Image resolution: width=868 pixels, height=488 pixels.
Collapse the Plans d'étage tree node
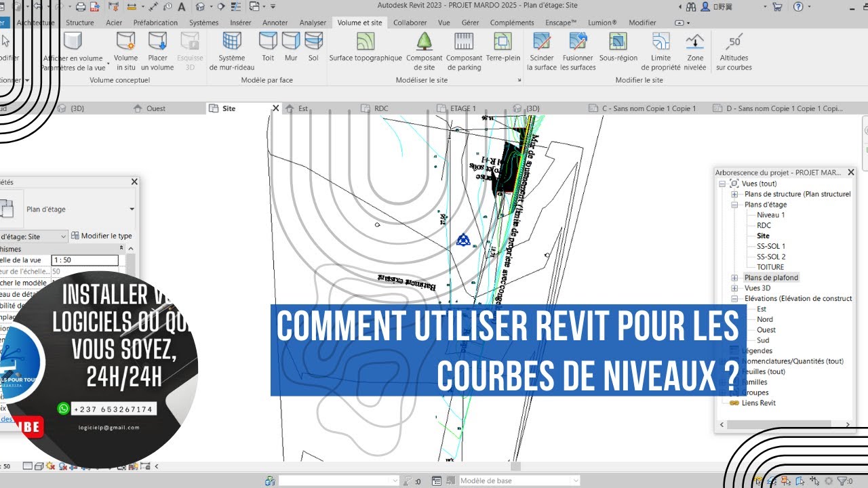[734, 205]
